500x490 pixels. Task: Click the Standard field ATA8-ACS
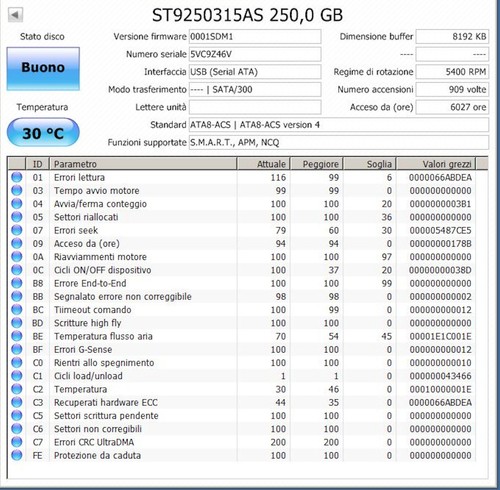339,125
